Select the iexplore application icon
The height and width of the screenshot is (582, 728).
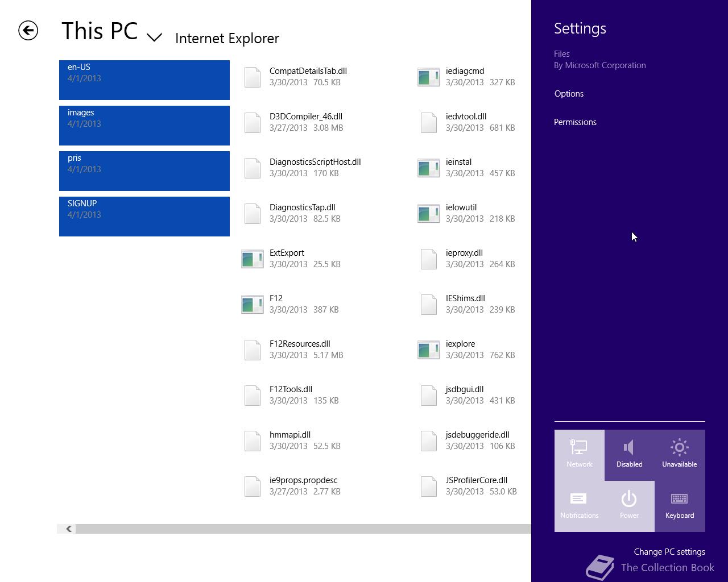(x=429, y=350)
